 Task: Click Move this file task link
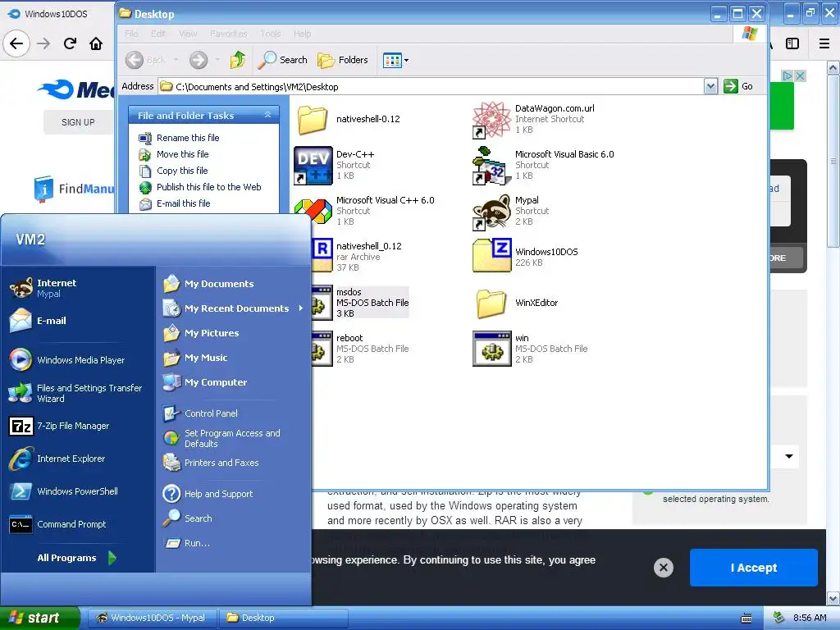[183, 154]
